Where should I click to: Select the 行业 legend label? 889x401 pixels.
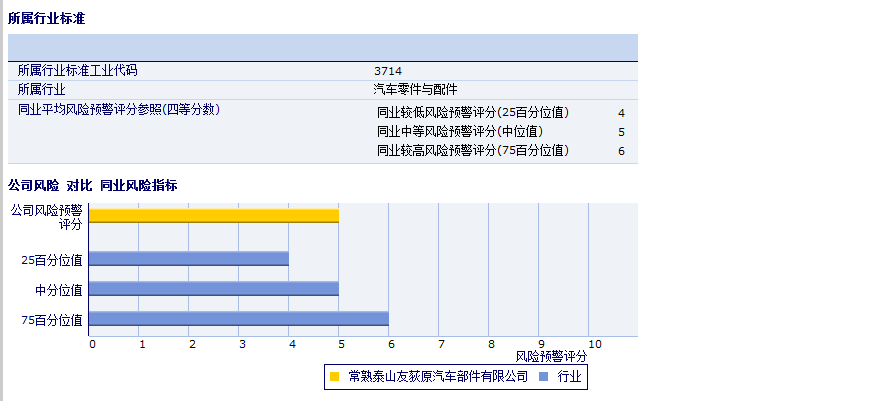pyautogui.click(x=569, y=377)
